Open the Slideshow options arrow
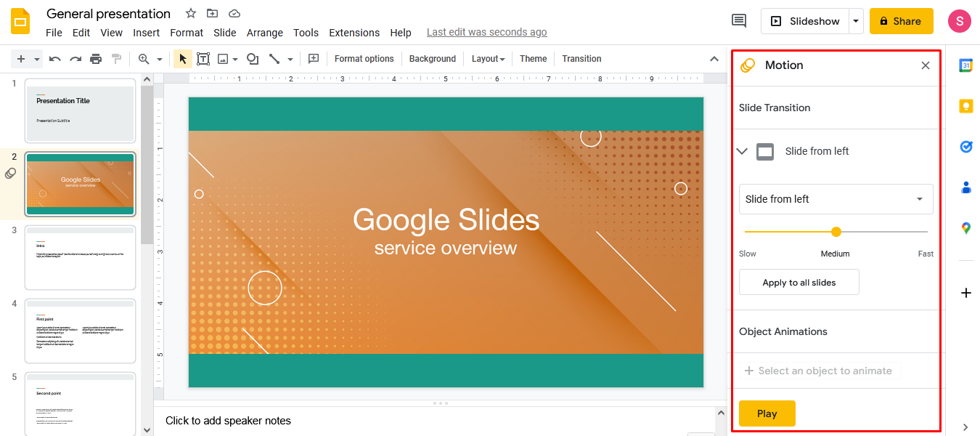Screen dimensions: 980x436 [x=856, y=21]
